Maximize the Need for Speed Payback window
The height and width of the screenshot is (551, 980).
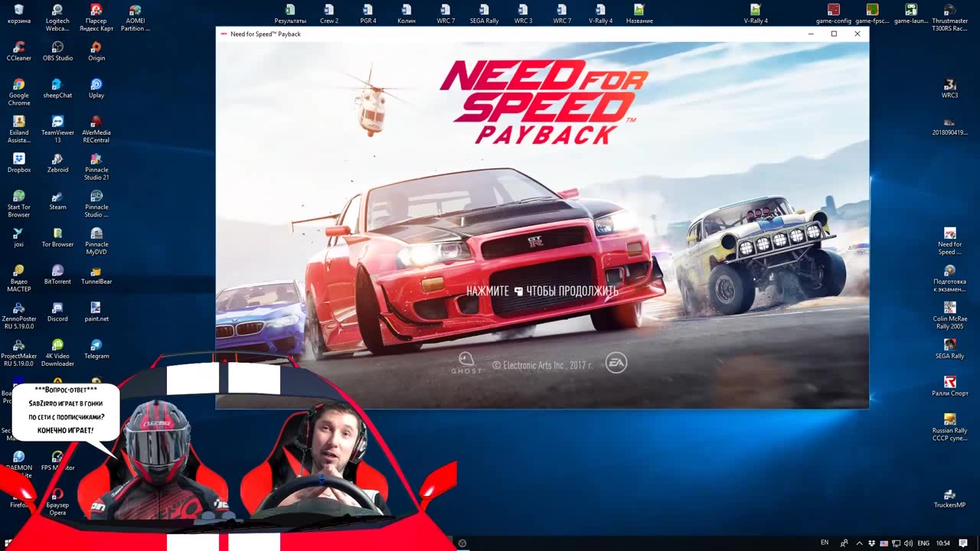pyautogui.click(x=834, y=34)
